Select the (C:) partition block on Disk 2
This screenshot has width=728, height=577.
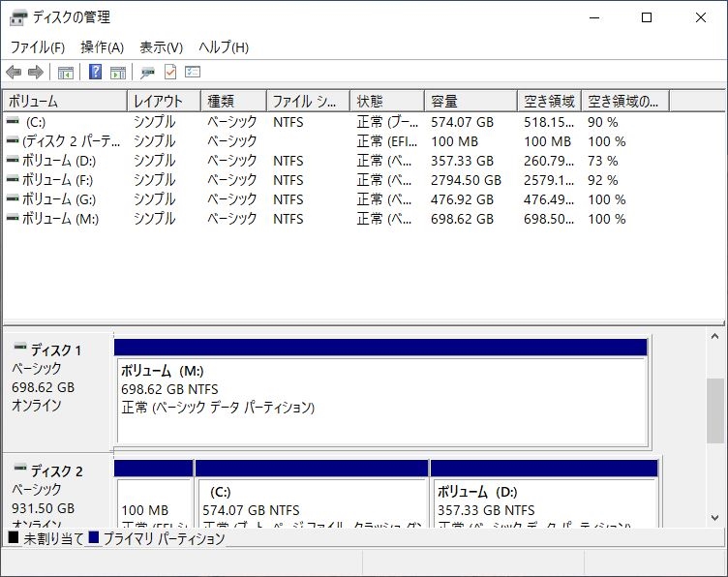point(312,494)
